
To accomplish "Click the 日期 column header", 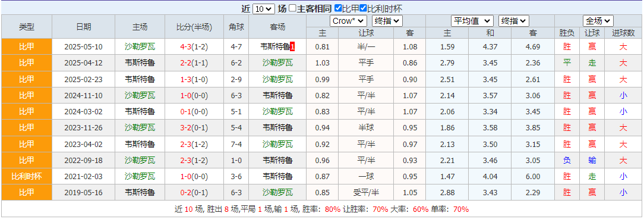I will click(84, 27).
